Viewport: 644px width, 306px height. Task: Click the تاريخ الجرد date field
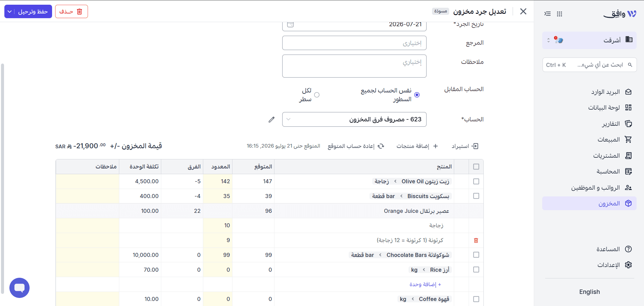click(354, 25)
